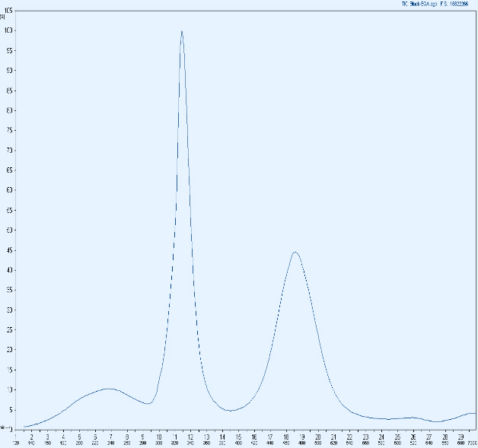Click the 75 label on the y-axis
The image size is (478, 448).
tap(7, 131)
